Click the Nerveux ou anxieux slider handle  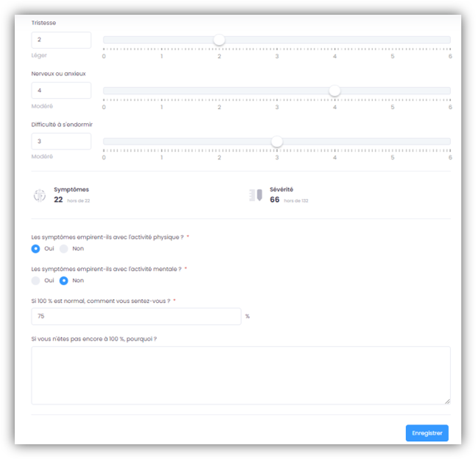tap(335, 91)
